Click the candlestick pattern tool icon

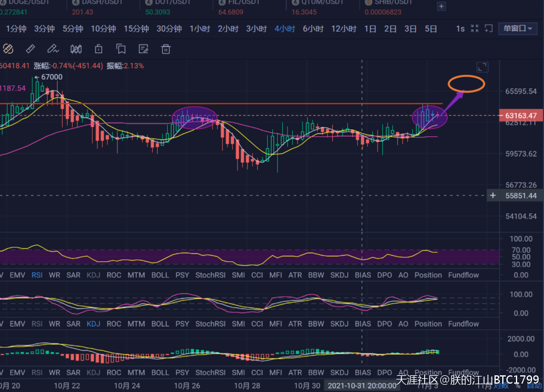pos(76,49)
